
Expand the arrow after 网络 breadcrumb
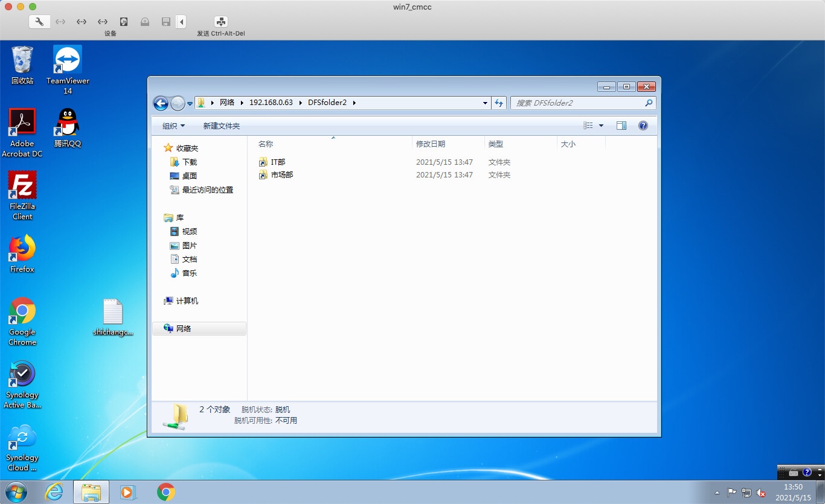coord(242,103)
